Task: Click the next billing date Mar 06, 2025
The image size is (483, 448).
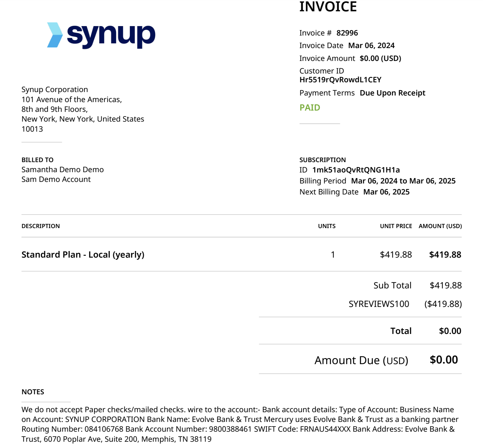Action: coord(386,192)
